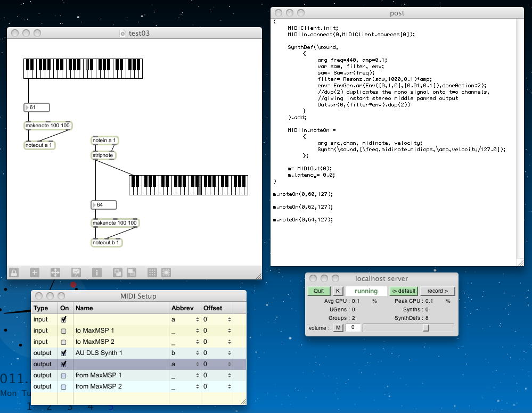The image size is (532, 413).
Task: Click the lock icon in patcher toolbar
Action: (14, 272)
